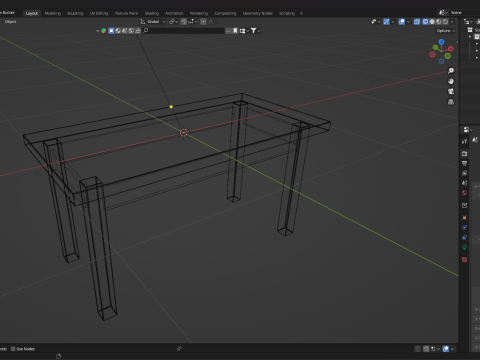Open the Render properties tab
This screenshot has height=360, width=480.
(x=464, y=154)
